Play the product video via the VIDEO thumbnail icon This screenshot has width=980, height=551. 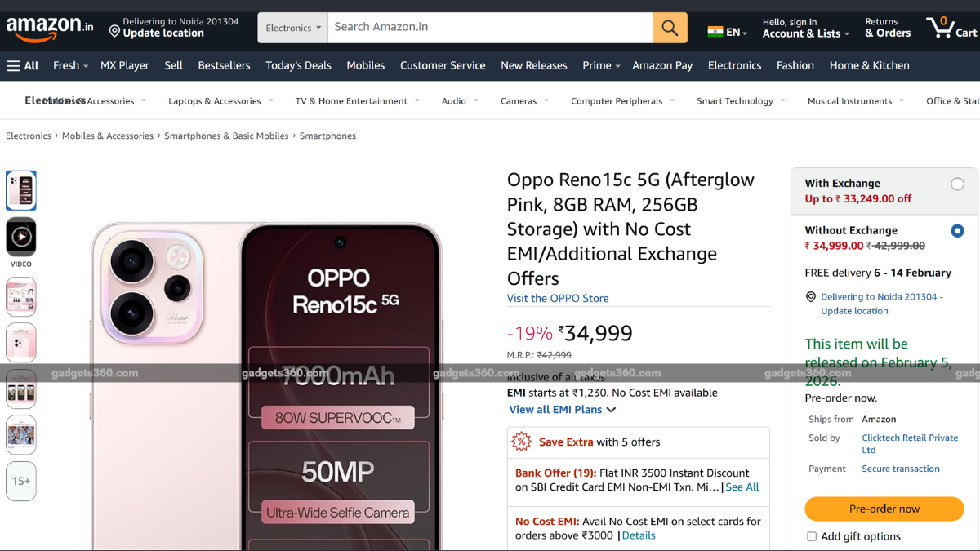click(x=20, y=238)
